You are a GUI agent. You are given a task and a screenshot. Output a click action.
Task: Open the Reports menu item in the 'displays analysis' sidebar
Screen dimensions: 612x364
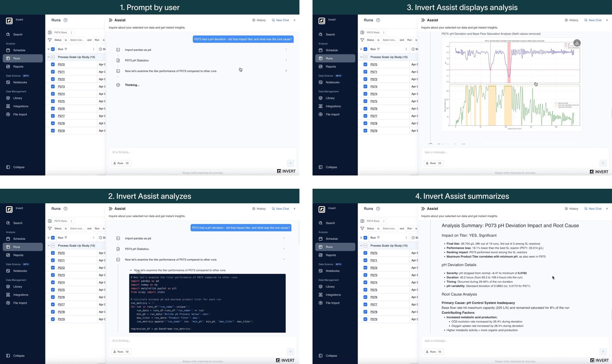330,66
